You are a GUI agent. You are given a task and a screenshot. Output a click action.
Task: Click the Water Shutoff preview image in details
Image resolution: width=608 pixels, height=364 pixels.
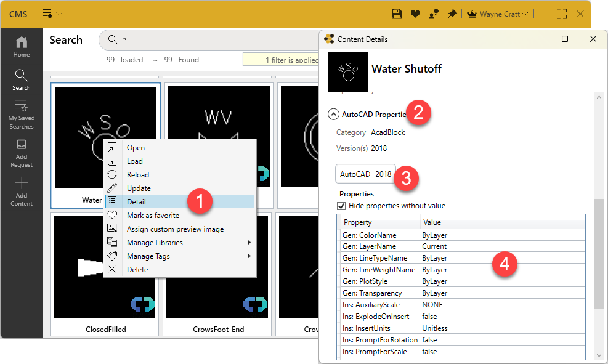pyautogui.click(x=348, y=71)
